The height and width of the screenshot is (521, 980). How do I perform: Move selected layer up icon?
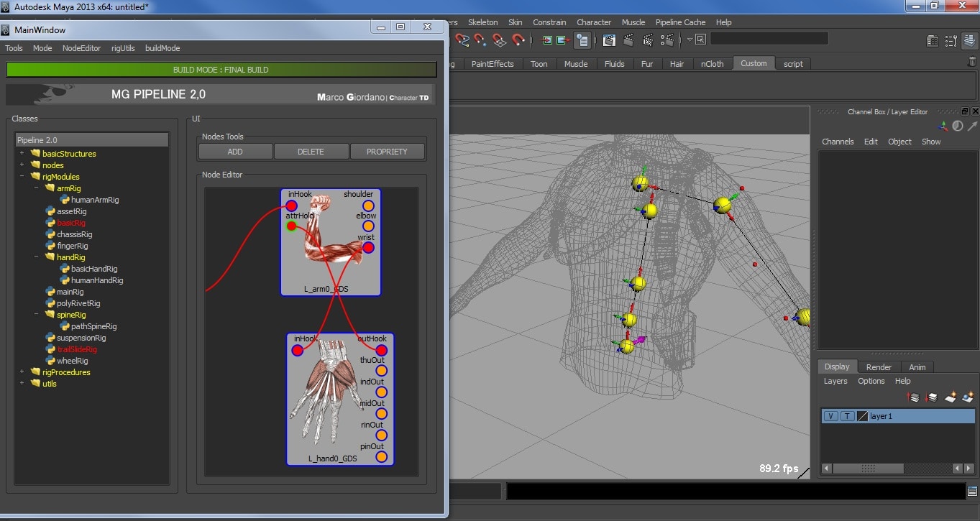(913, 397)
